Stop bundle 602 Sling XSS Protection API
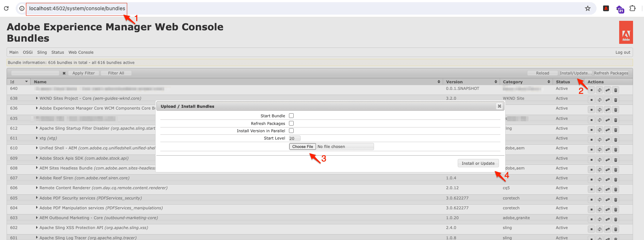This screenshot has height=240, width=644. coord(591,229)
